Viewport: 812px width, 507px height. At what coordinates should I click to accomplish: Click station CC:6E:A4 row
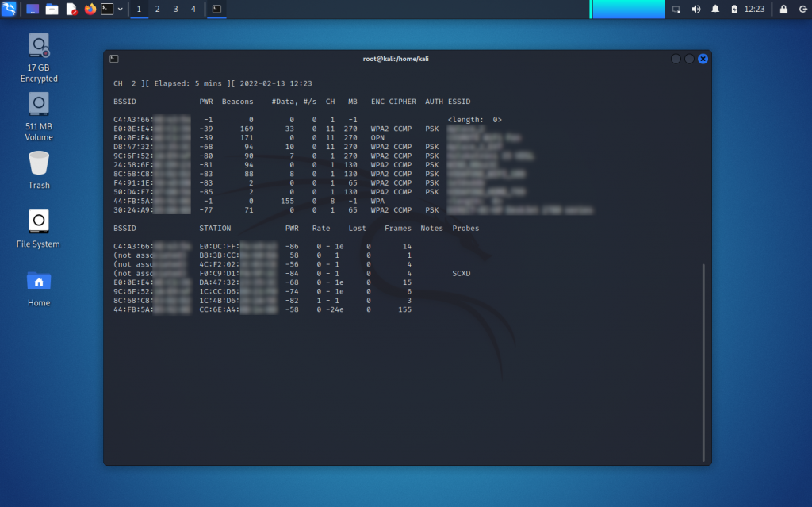262,309
